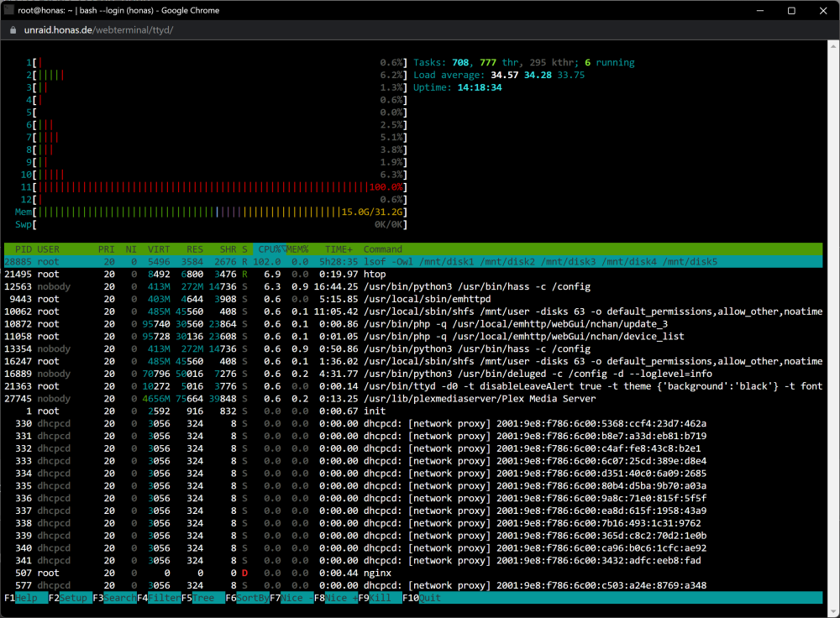Click the vertical scrollbar down arrow
The width and height of the screenshot is (840, 618).
click(833, 611)
